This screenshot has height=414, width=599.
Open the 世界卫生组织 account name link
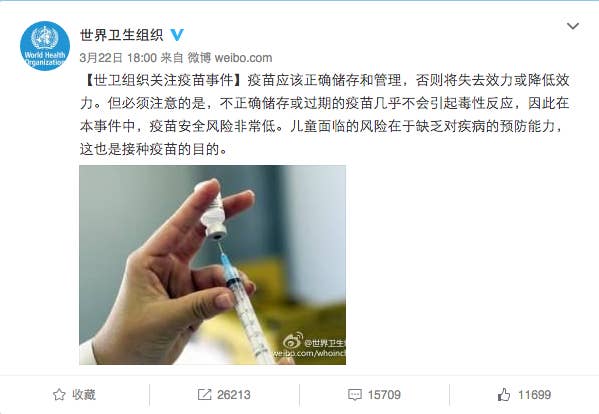121,35
